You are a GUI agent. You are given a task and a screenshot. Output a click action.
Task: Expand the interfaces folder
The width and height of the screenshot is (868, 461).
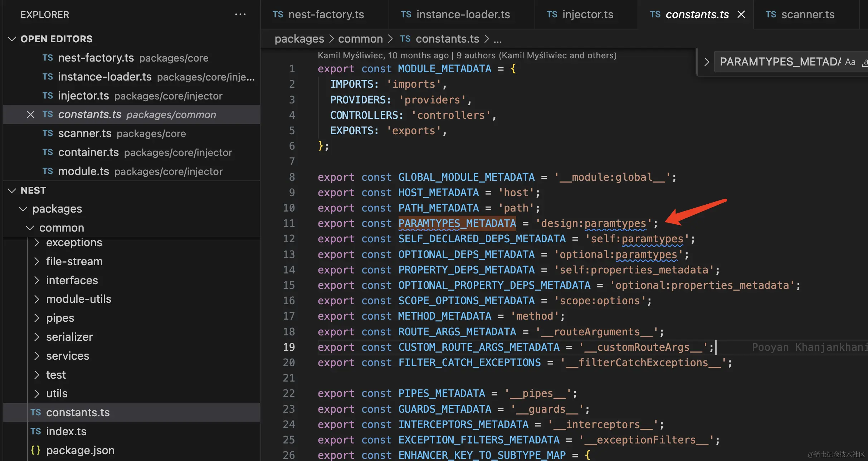(36, 280)
